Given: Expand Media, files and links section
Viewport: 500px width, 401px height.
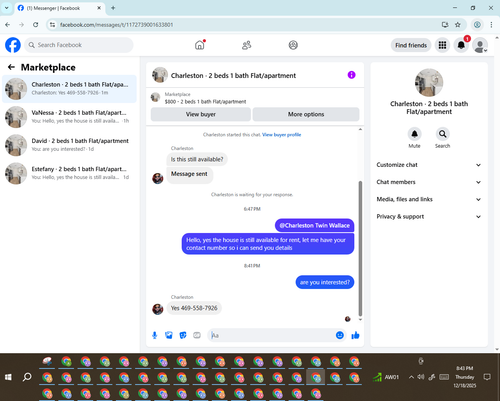Looking at the screenshot, I should 429,199.
